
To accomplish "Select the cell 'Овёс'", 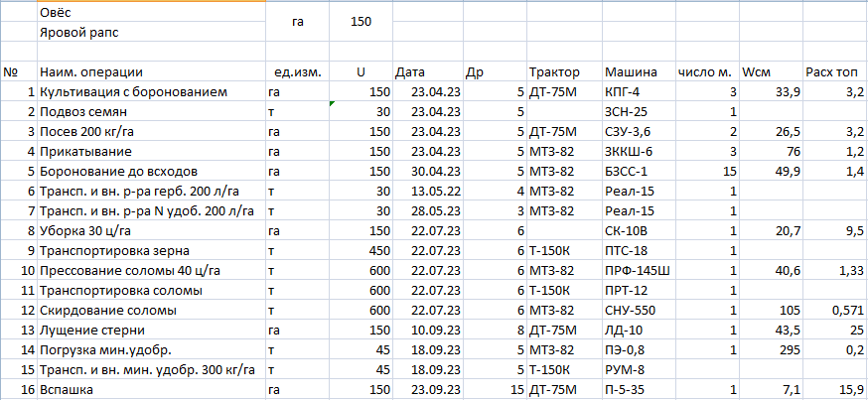I will click(x=152, y=12).
